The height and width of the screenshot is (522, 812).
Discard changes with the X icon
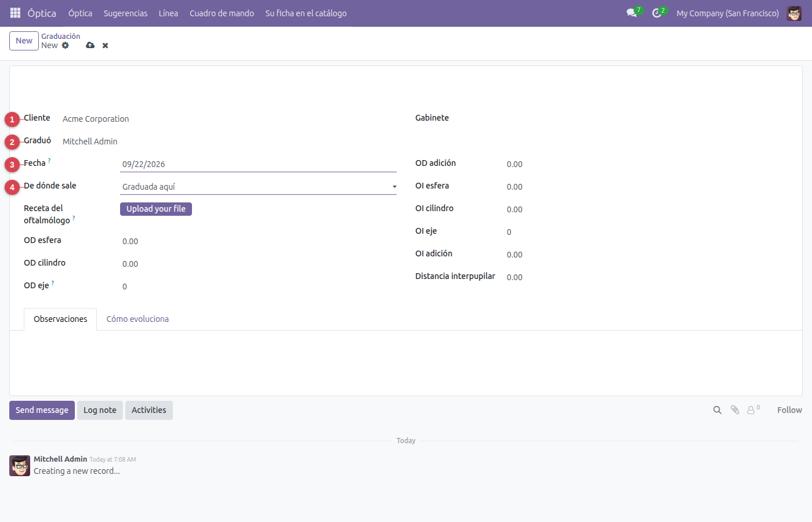click(x=105, y=45)
